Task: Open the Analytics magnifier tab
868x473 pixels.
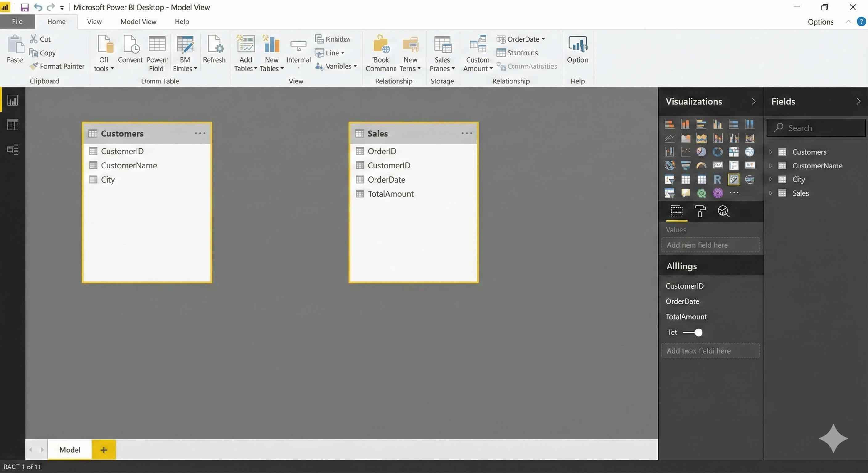Action: point(723,212)
